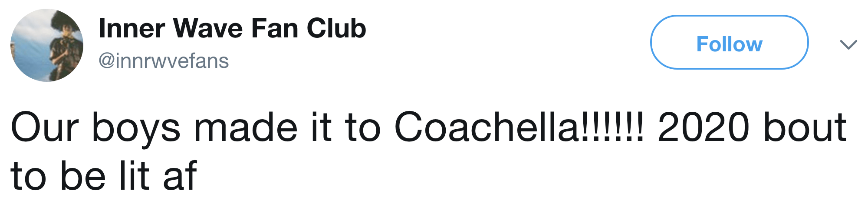Click "2020" in the tweet text
The width and height of the screenshot is (868, 201).
pyautogui.click(x=703, y=128)
